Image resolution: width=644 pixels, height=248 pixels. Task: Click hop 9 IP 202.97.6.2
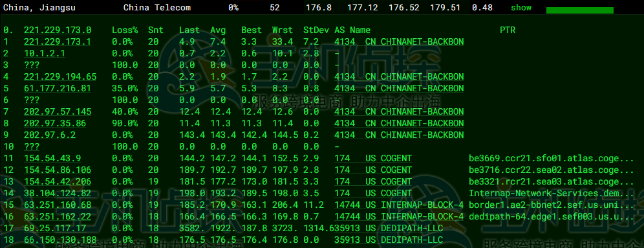[x=50, y=135]
